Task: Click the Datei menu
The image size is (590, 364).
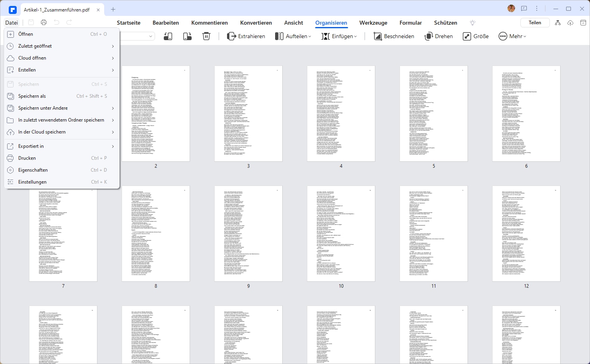Action: [x=12, y=23]
